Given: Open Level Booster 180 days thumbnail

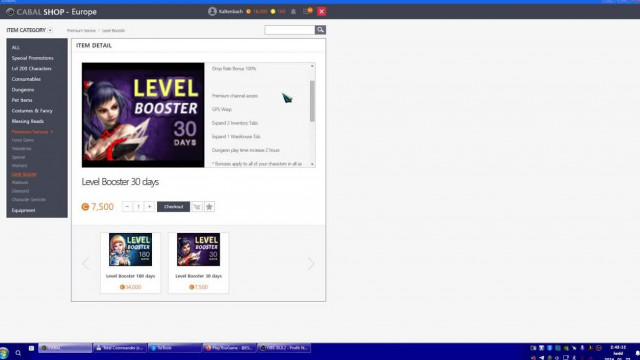Looking at the screenshot, I should (130, 249).
